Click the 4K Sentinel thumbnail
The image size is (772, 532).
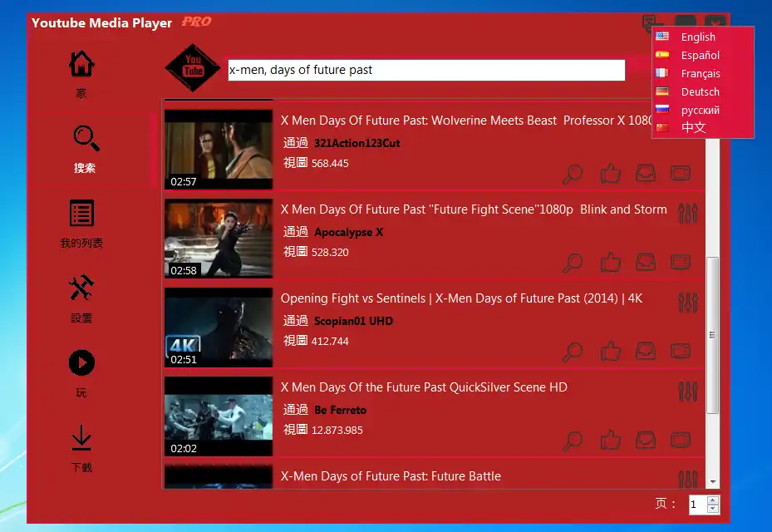pyautogui.click(x=219, y=328)
